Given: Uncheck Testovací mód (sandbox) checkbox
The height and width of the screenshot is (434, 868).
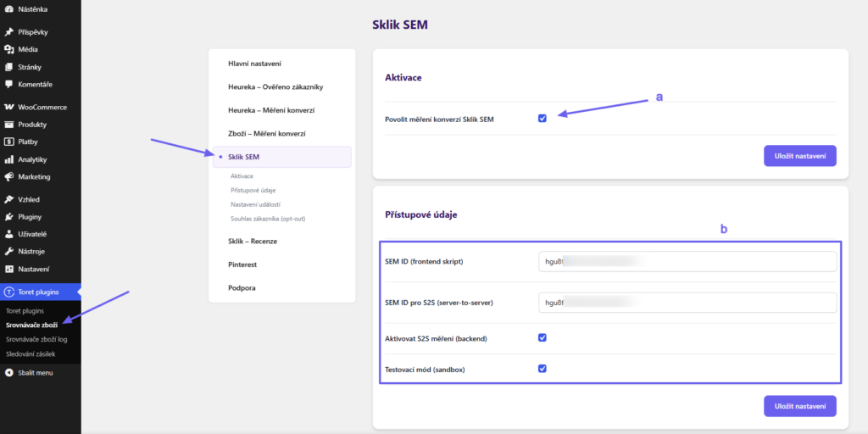Looking at the screenshot, I should coord(542,369).
